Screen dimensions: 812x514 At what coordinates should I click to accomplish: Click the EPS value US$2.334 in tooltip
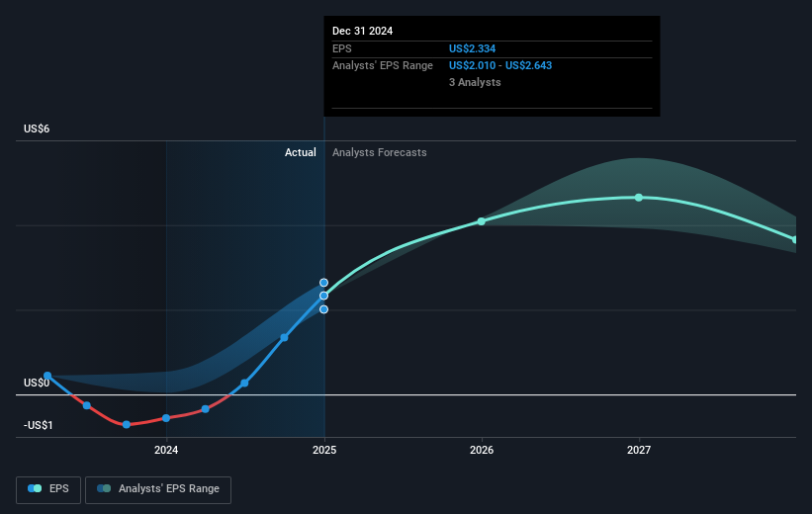coord(473,48)
